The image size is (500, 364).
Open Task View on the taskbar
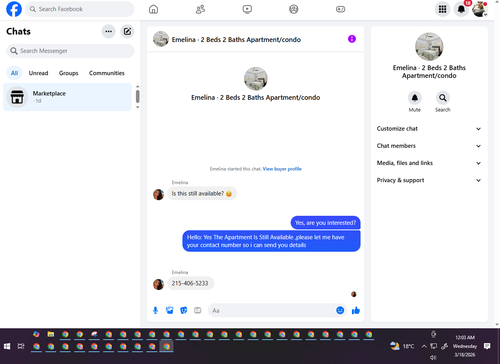point(21,346)
